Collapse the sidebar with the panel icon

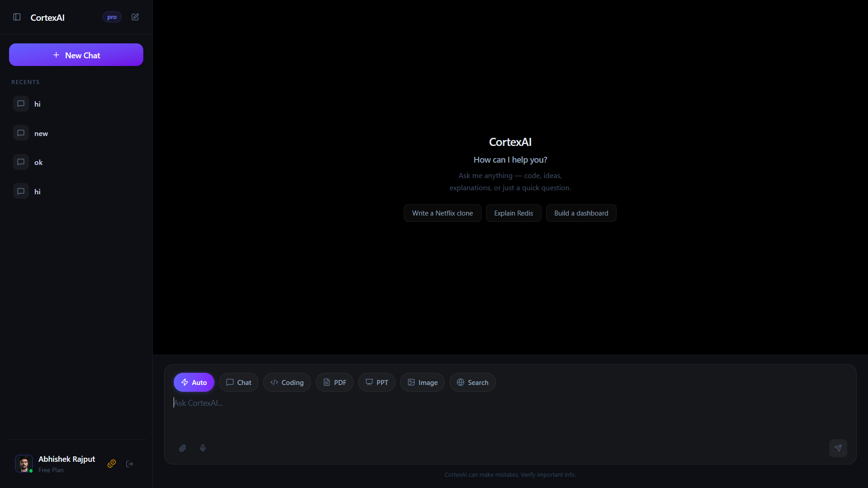click(x=17, y=17)
